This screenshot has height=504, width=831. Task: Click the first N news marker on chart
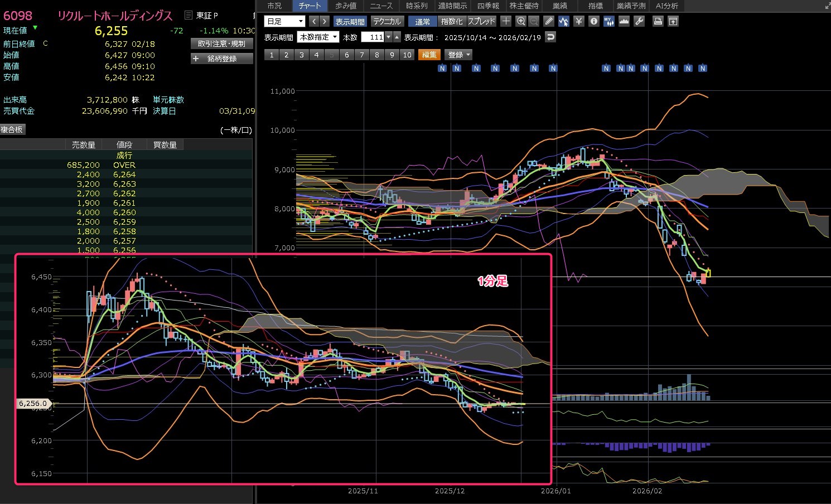tap(442, 68)
